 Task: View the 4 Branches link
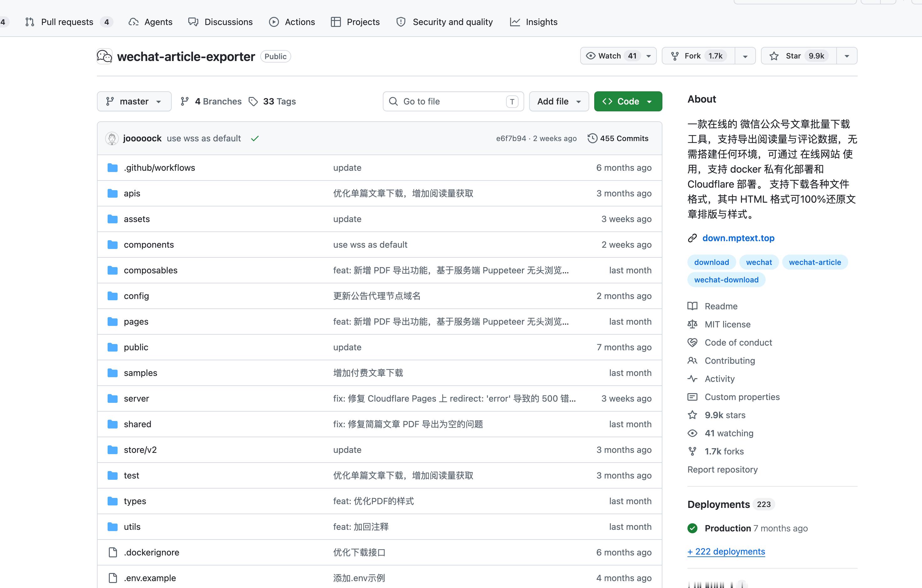tap(211, 101)
